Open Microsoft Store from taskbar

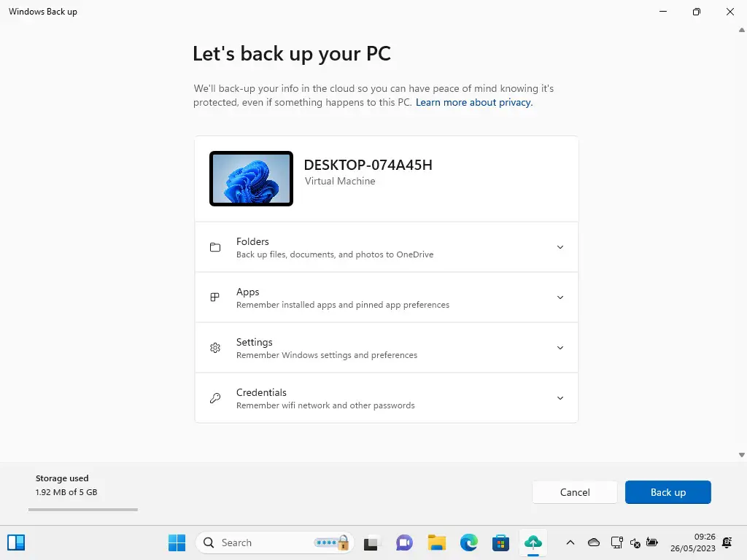coord(500,542)
